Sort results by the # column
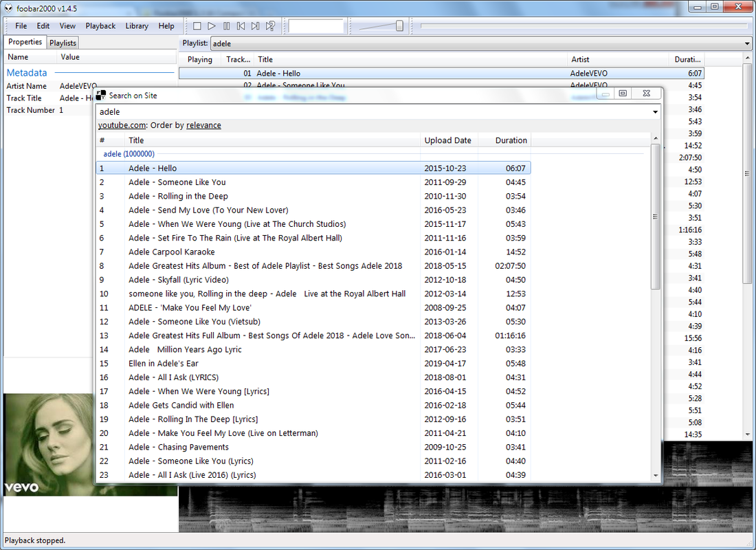Image resolution: width=756 pixels, height=550 pixels. coord(111,140)
